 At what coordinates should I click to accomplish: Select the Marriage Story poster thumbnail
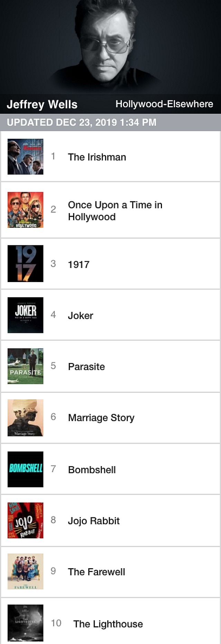26,418
